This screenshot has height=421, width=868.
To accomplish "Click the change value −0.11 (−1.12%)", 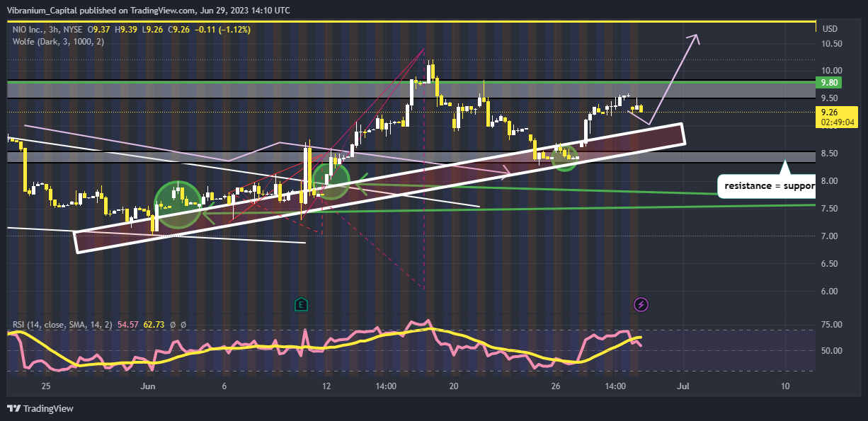I will click(222, 29).
